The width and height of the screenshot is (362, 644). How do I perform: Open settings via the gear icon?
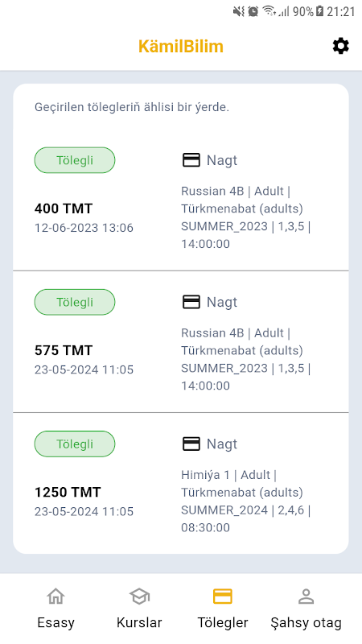[x=340, y=46]
